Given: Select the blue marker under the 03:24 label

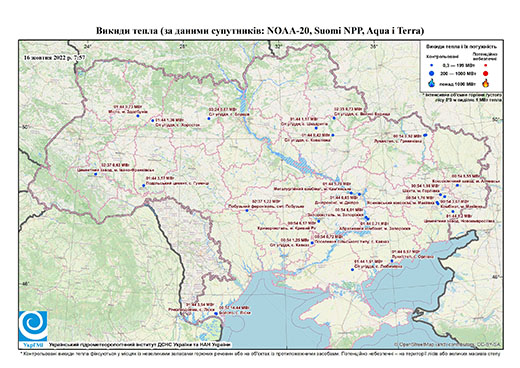Looking at the screenshot, I should pos(209,118).
